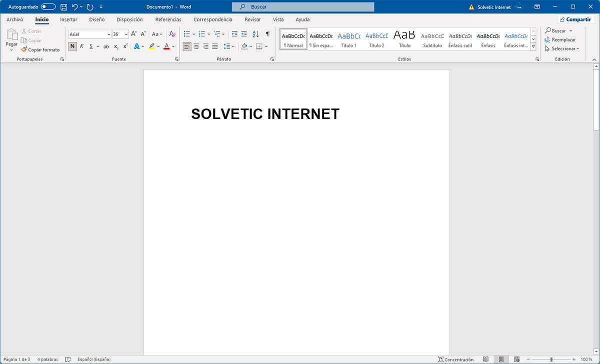Center the text alignment

tap(196, 46)
